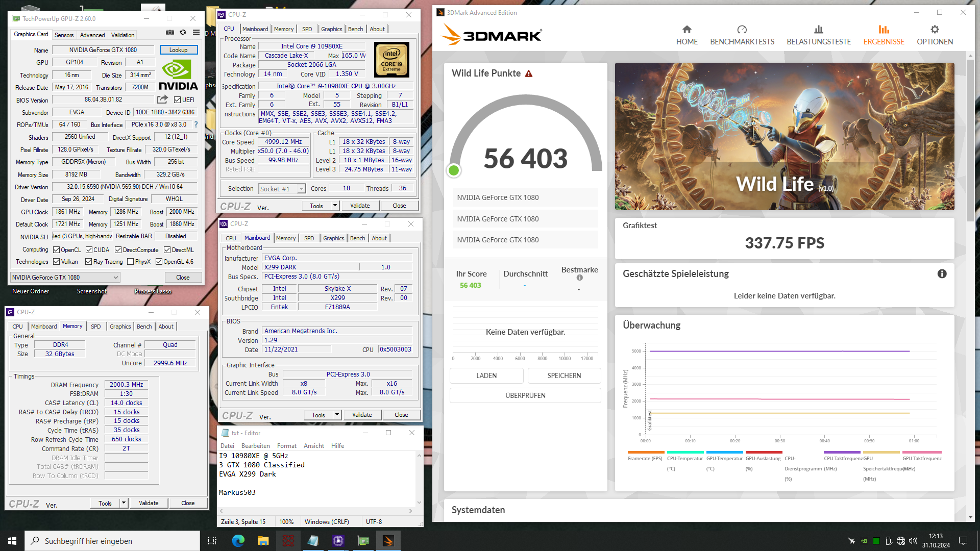The height and width of the screenshot is (551, 980).
Task: Click the 3DMARK logo
Action: coord(492,35)
